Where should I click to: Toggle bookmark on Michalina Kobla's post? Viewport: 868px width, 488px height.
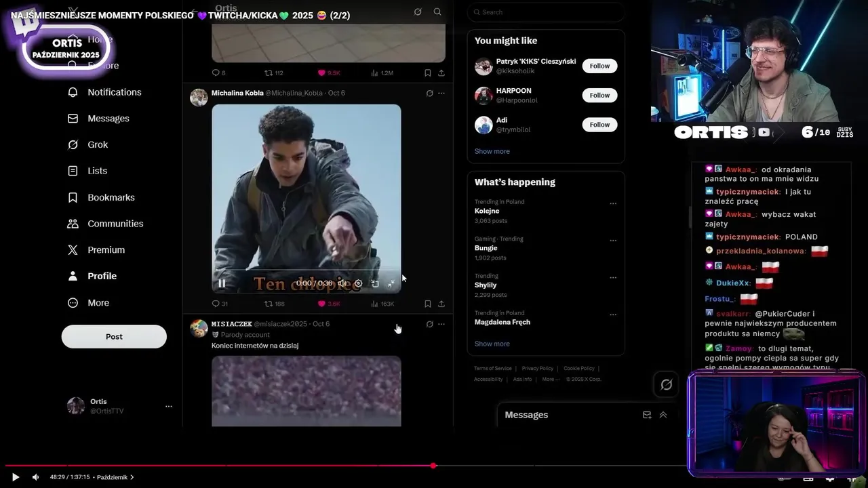pyautogui.click(x=428, y=304)
